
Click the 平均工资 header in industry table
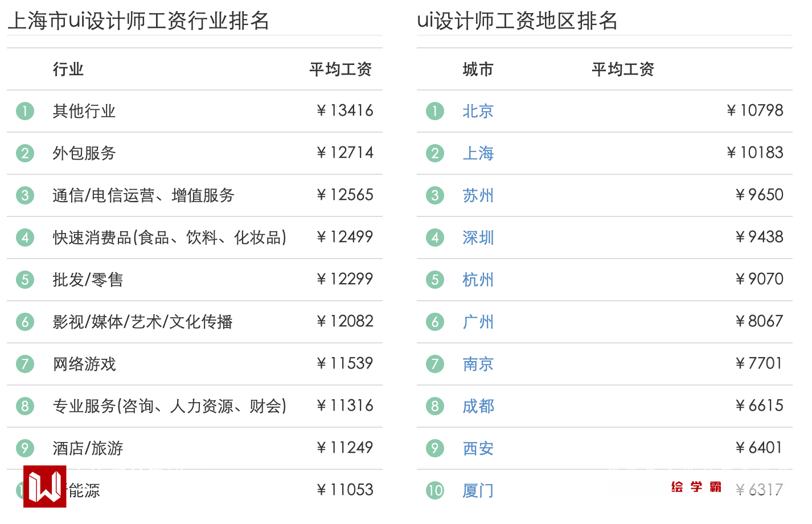340,69
